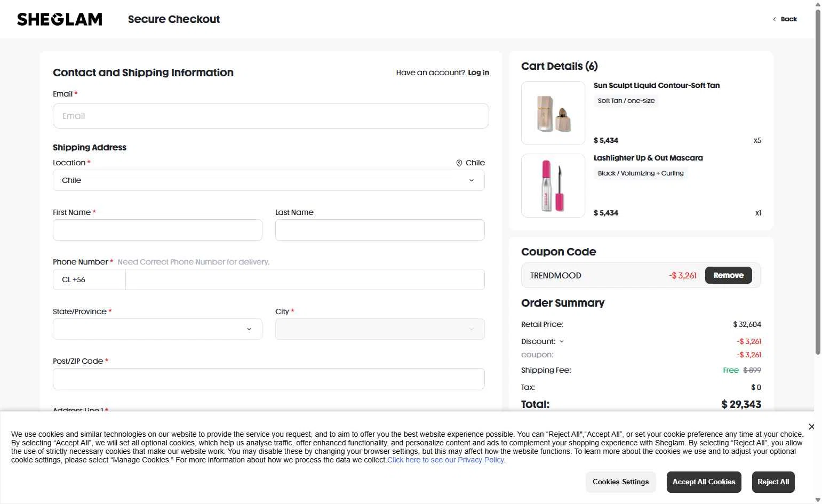
Task: Click Reject All cookies button
Action: [x=773, y=482]
